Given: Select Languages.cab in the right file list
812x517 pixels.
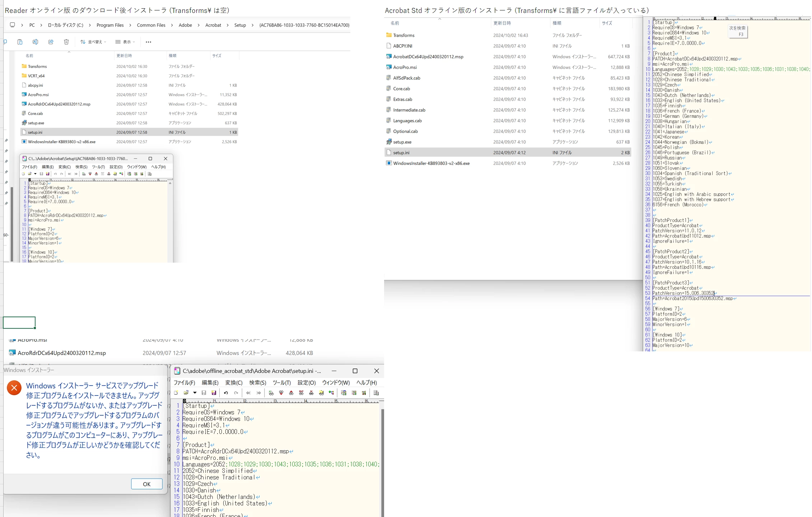Looking at the screenshot, I should (407, 121).
